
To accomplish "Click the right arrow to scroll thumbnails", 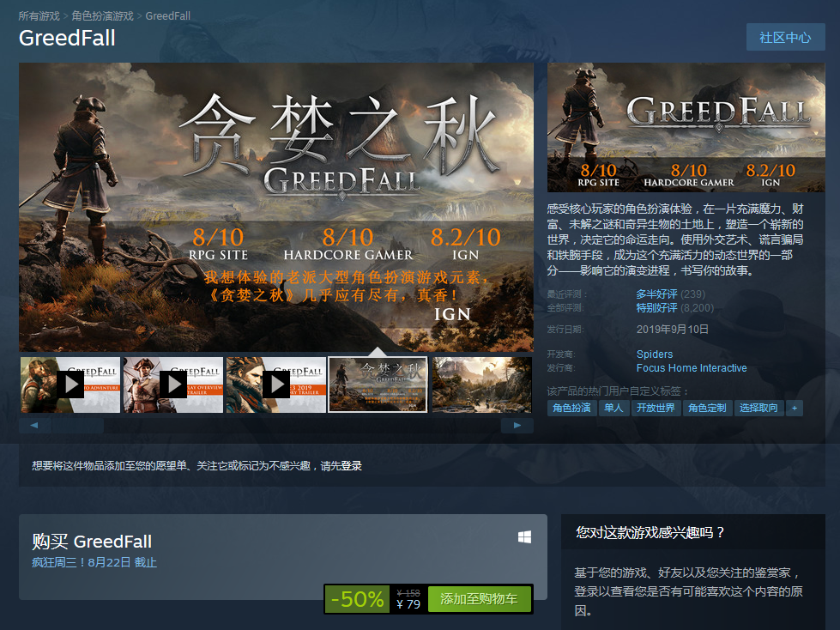I will pyautogui.click(x=517, y=424).
